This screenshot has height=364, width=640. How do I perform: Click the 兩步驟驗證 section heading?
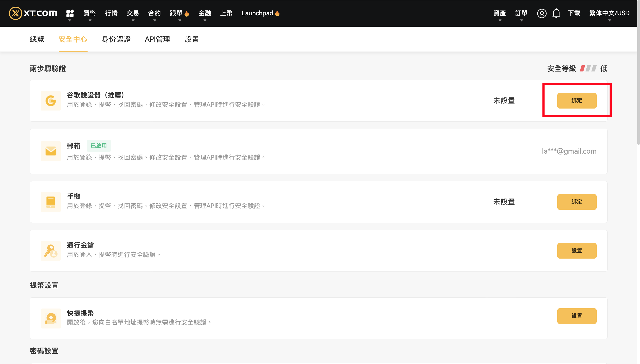click(48, 69)
